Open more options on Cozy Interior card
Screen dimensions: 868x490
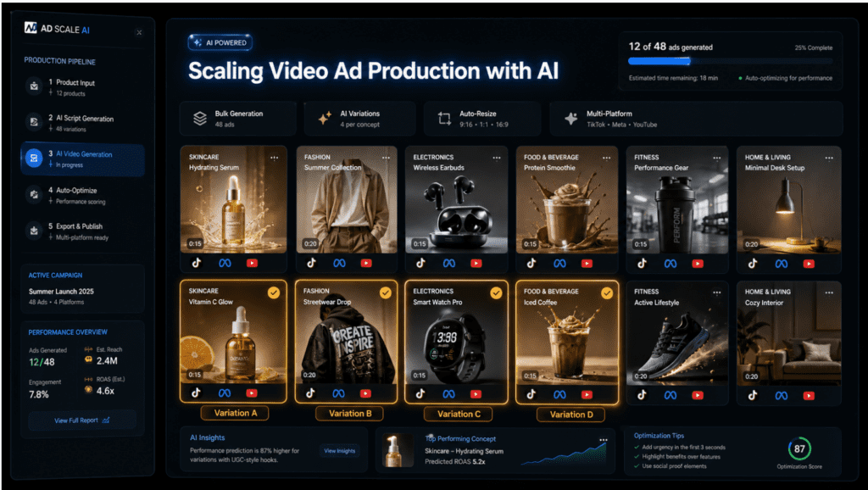coord(829,292)
